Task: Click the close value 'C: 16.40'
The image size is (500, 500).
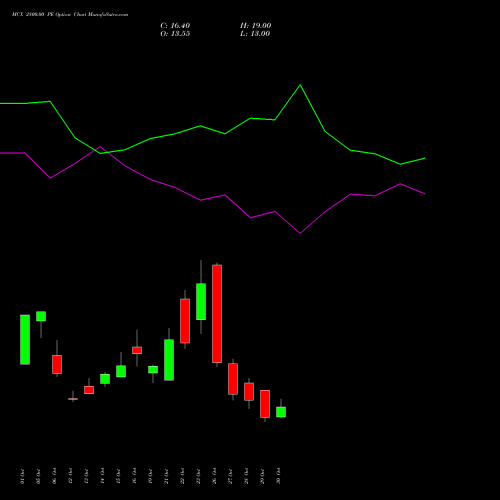Action: (175, 26)
